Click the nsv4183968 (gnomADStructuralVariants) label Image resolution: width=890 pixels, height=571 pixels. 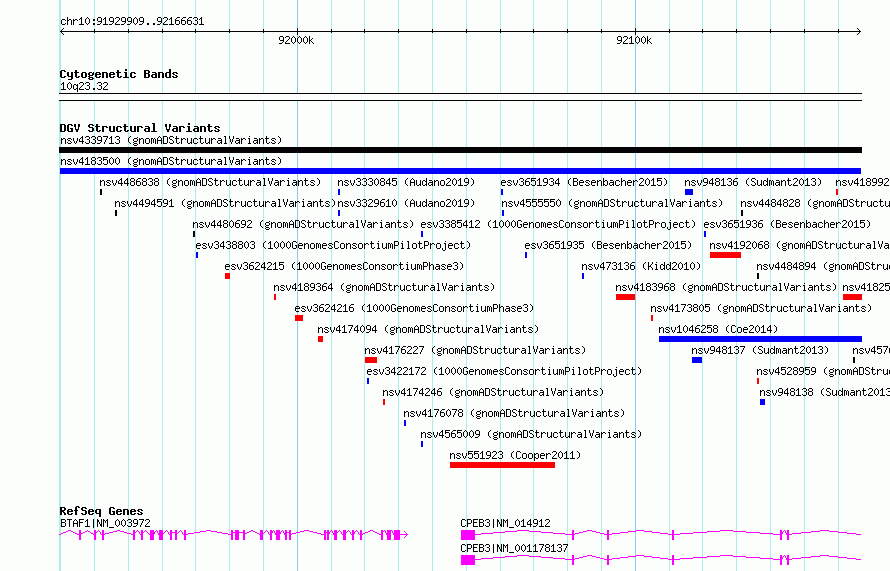pyautogui.click(x=727, y=287)
